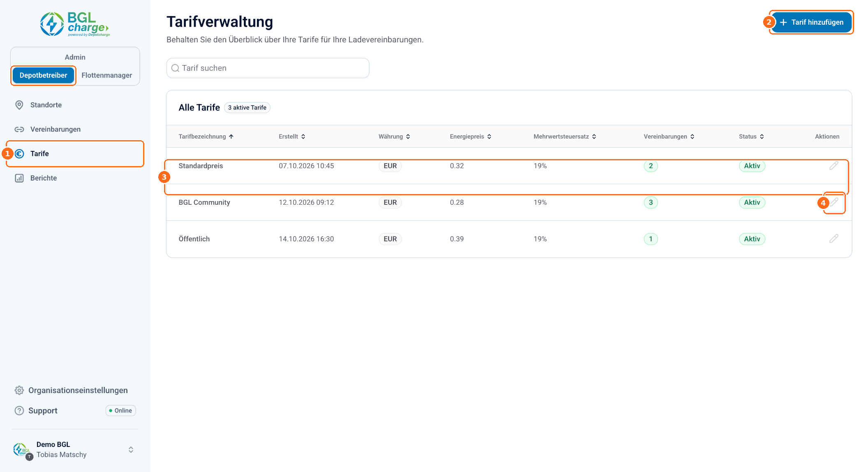
Task: Click the Aktiv status of Standardpreis
Action: pyautogui.click(x=752, y=166)
